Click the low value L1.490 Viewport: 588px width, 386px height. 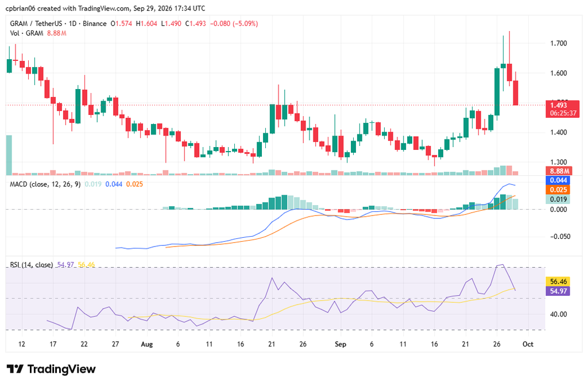point(171,24)
